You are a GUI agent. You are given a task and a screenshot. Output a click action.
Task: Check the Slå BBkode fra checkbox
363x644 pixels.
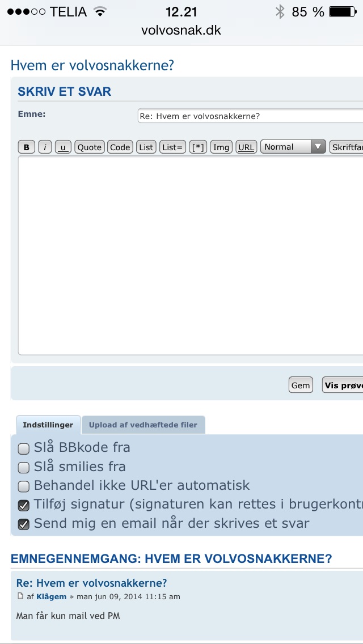tap(24, 448)
